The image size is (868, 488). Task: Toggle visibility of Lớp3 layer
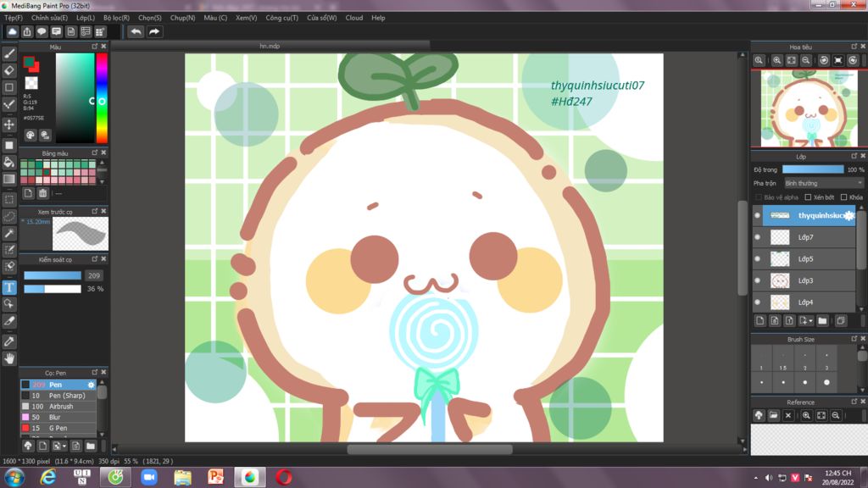[x=757, y=280]
